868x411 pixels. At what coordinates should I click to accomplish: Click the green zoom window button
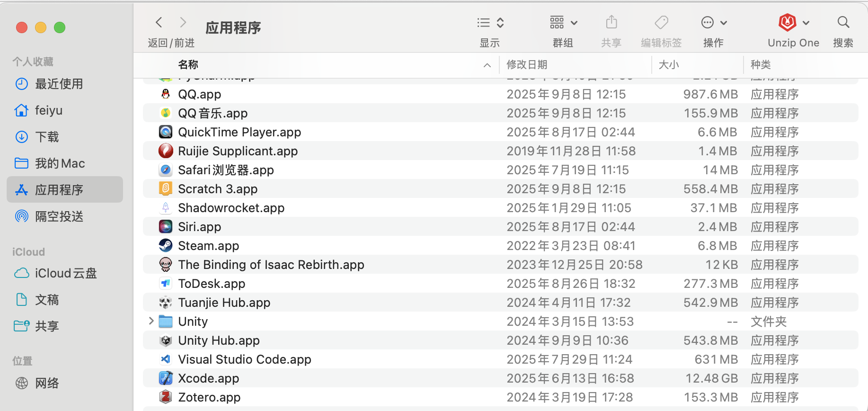click(x=60, y=27)
